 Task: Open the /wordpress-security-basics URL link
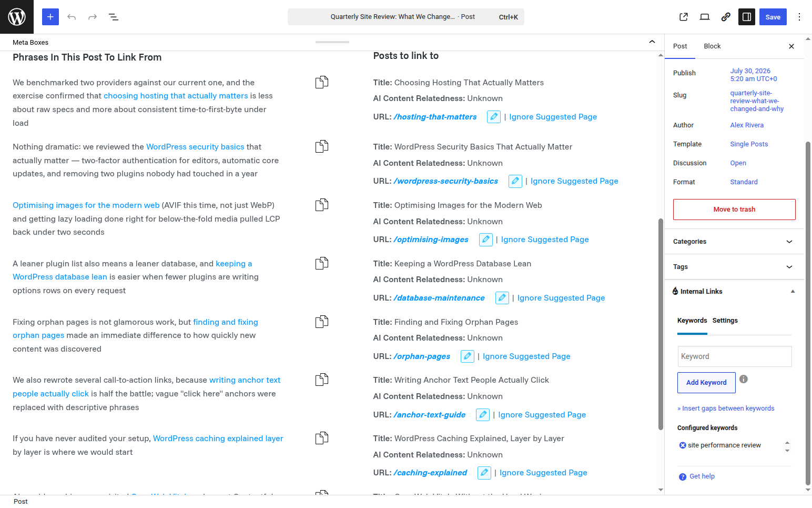point(446,181)
